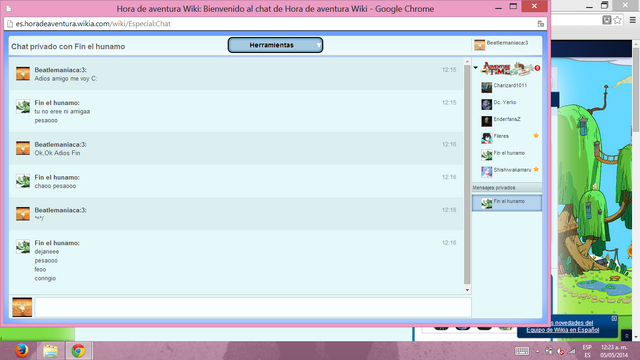This screenshot has width=640, height=360.
Task: Select user EnderfansZ in list
Action: coord(507,120)
